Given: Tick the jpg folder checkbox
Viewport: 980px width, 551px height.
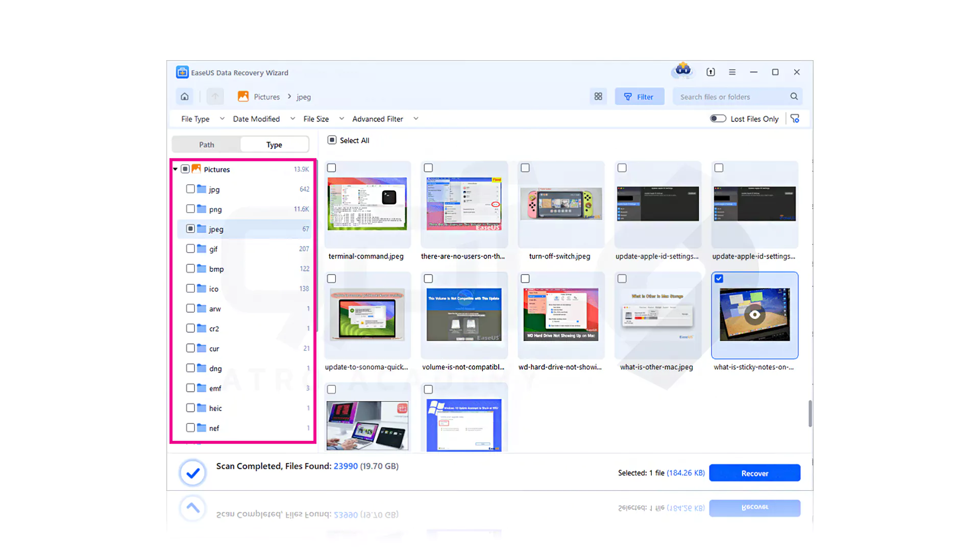Looking at the screenshot, I should pyautogui.click(x=190, y=189).
